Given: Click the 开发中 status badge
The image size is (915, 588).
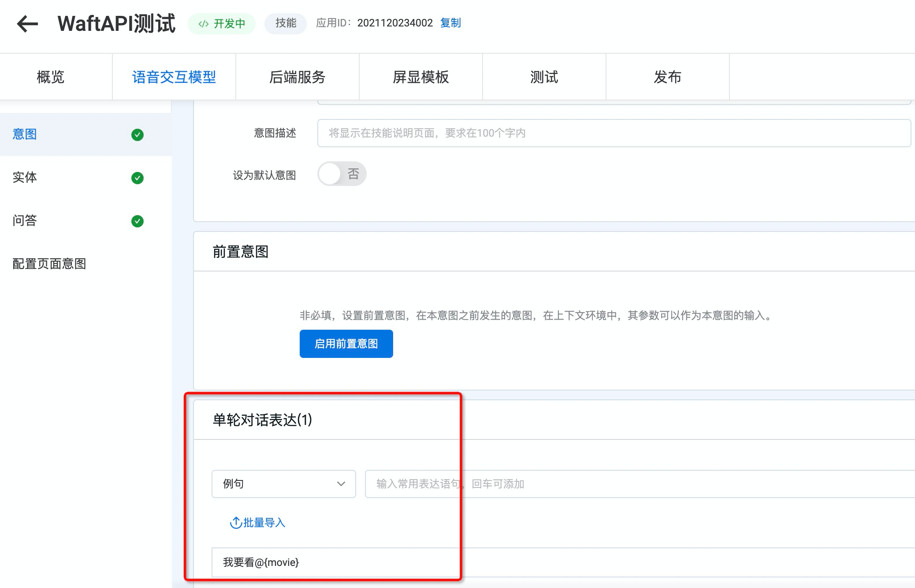Looking at the screenshot, I should (222, 24).
